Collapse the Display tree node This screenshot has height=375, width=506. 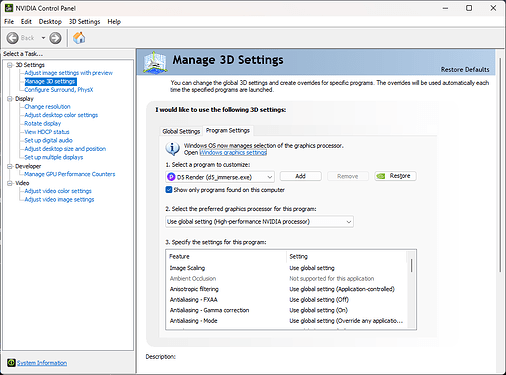tap(10, 99)
